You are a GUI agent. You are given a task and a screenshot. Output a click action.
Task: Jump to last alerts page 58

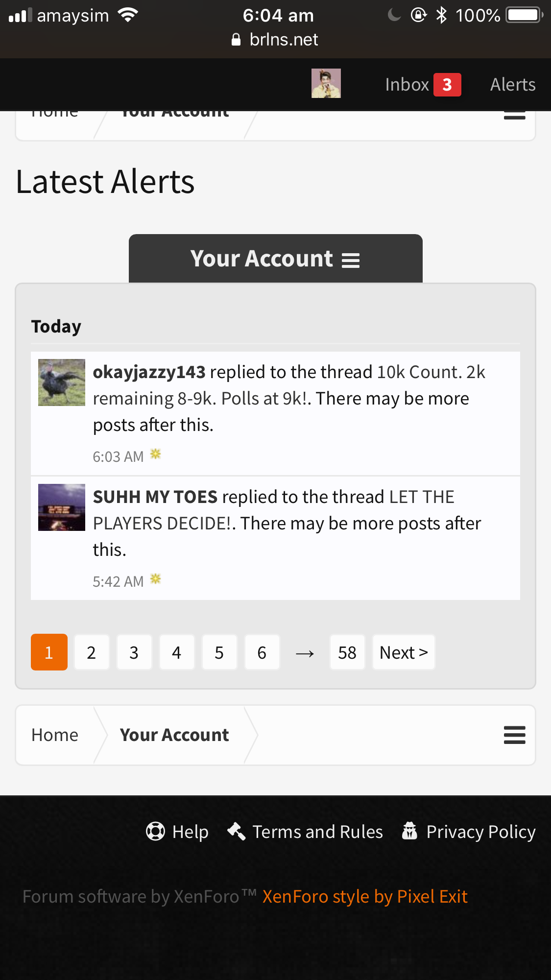pos(347,652)
